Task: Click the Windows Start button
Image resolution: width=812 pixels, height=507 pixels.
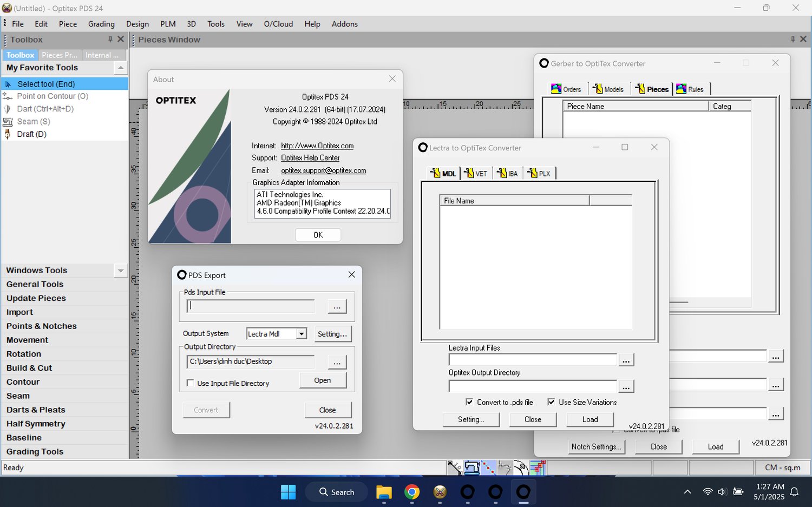Action: pyautogui.click(x=289, y=492)
